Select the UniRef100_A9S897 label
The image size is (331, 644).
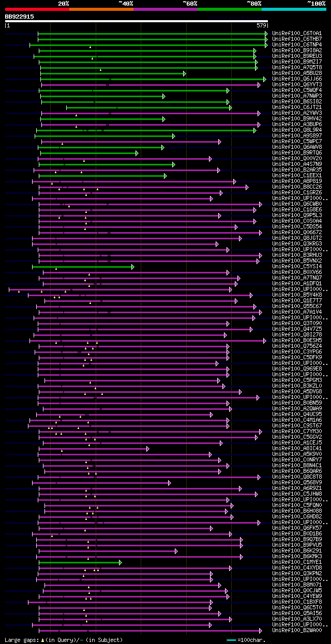click(297, 135)
